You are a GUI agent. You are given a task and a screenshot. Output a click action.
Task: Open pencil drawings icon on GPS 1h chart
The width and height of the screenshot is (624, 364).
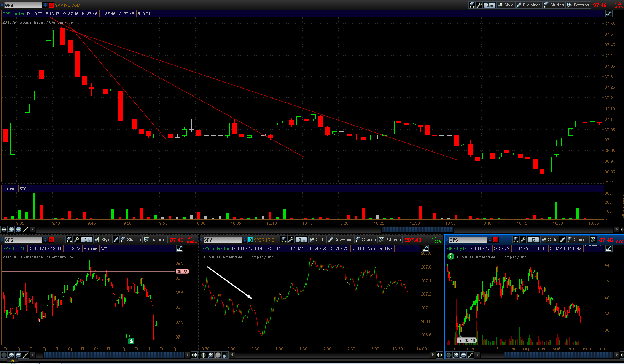116,240
